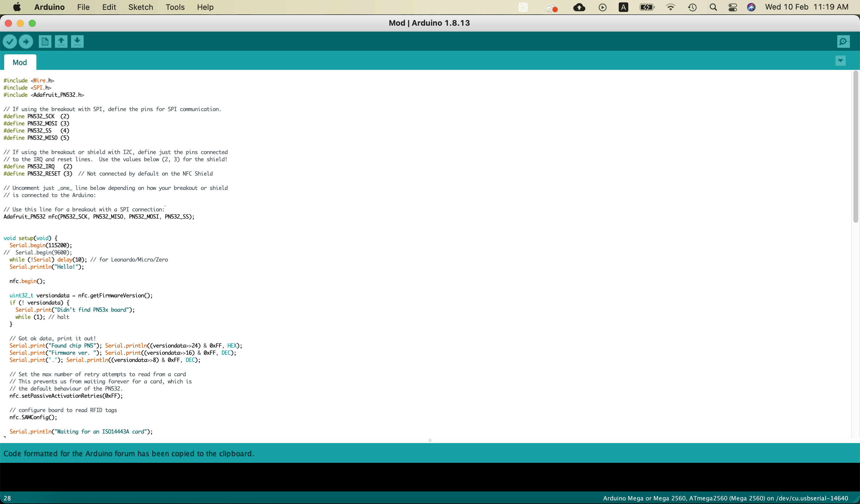Image resolution: width=860 pixels, height=504 pixels.
Task: Open the Serial Monitor magnifier icon
Action: [x=843, y=42]
